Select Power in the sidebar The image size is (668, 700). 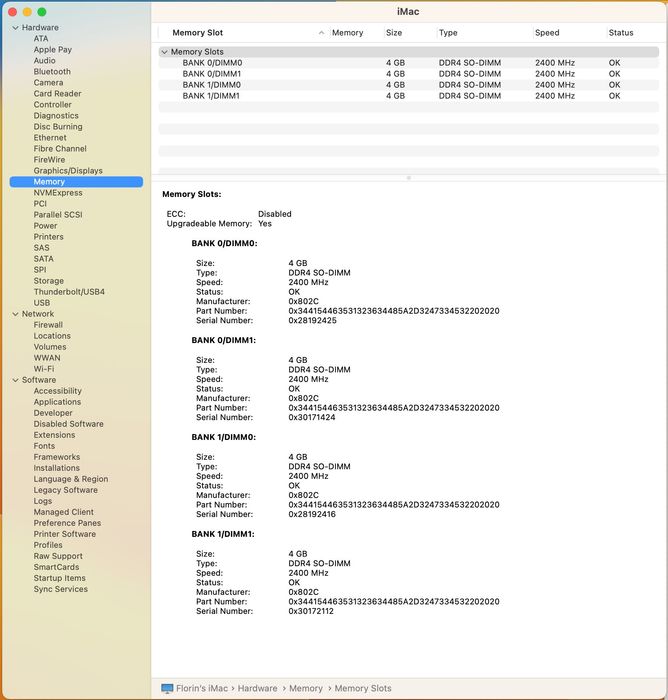[45, 226]
